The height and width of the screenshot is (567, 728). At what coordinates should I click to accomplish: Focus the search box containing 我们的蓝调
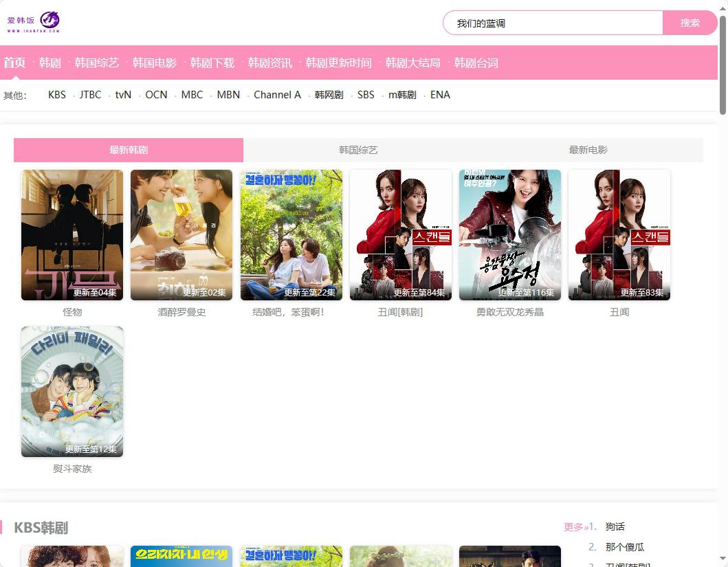pos(553,23)
